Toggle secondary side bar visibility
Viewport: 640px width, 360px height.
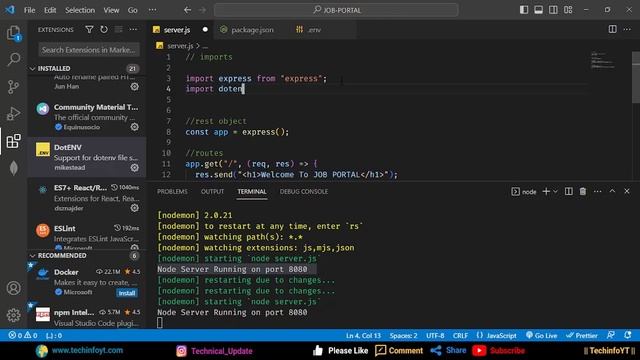pos(553,10)
